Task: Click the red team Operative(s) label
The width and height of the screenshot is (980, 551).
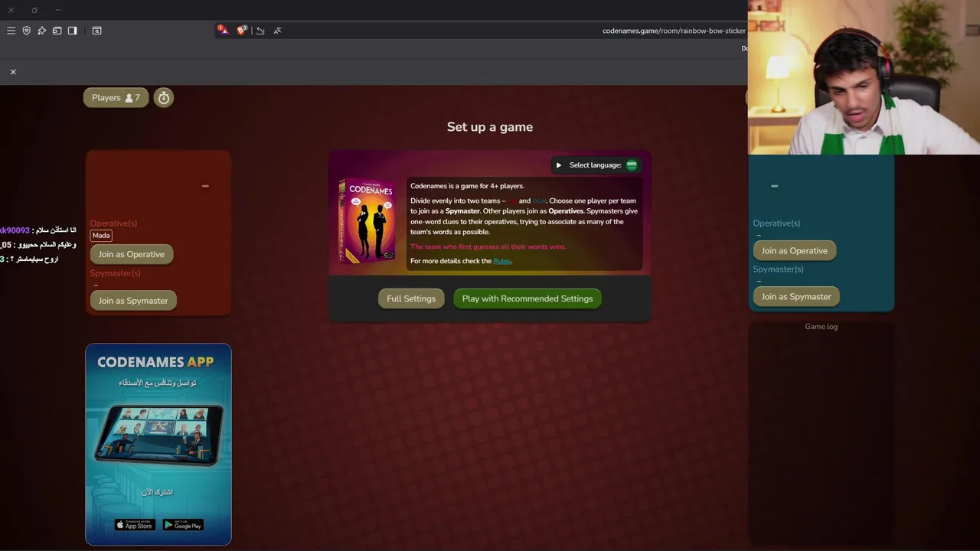Action: coord(113,223)
